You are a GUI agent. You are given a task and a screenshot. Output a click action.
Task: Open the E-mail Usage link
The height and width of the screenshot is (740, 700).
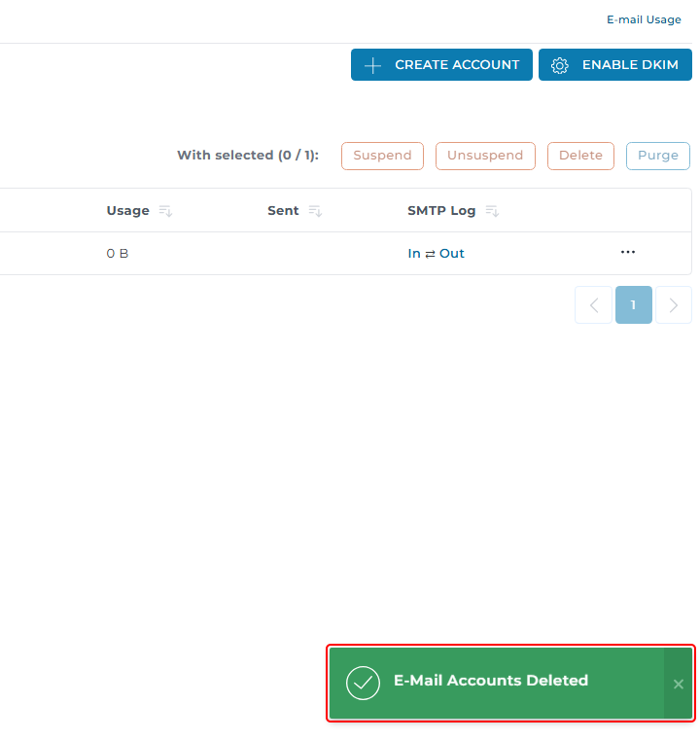643,19
